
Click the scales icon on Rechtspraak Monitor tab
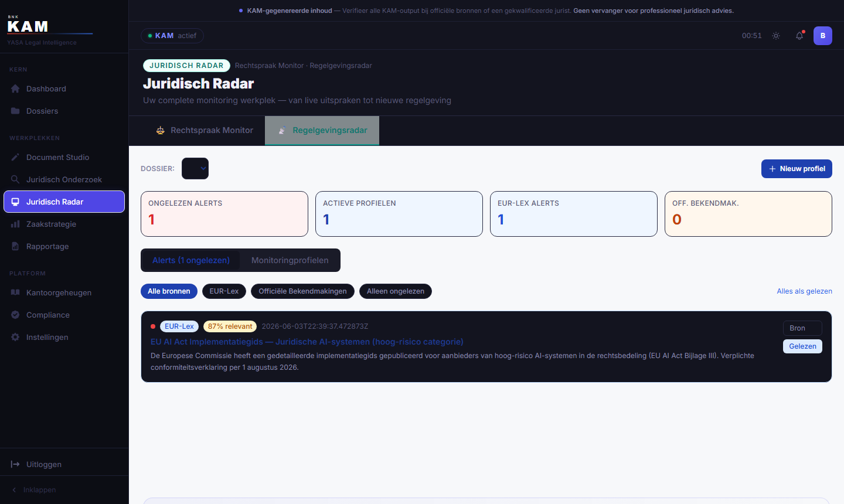160,130
